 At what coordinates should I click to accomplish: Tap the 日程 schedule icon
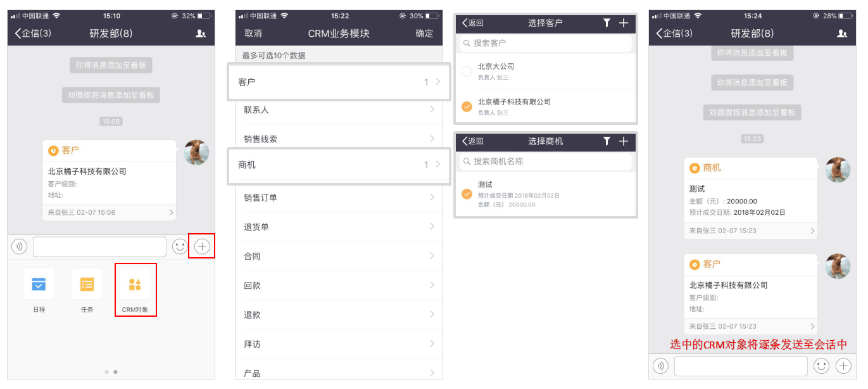click(x=39, y=284)
